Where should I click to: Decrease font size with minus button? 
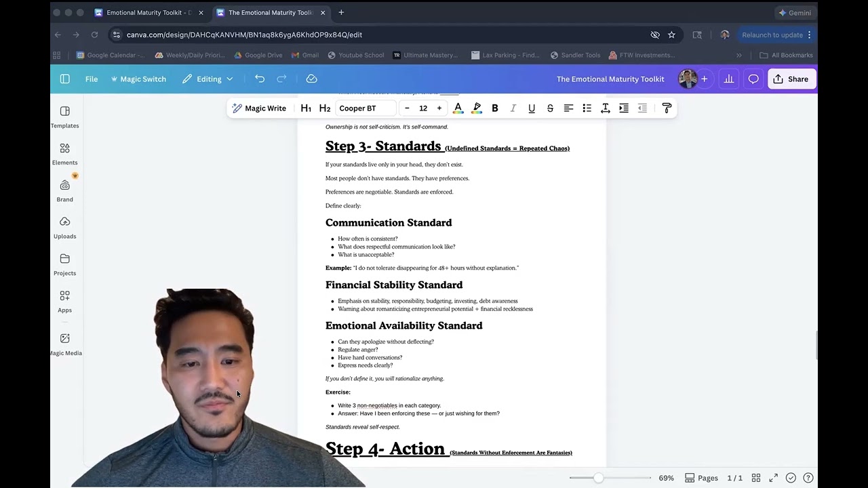pyautogui.click(x=407, y=108)
